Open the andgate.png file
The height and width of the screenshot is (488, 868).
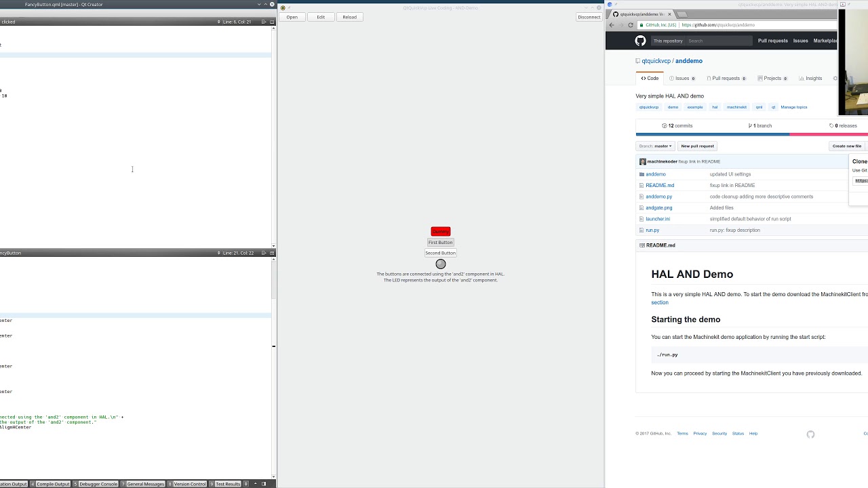point(659,207)
